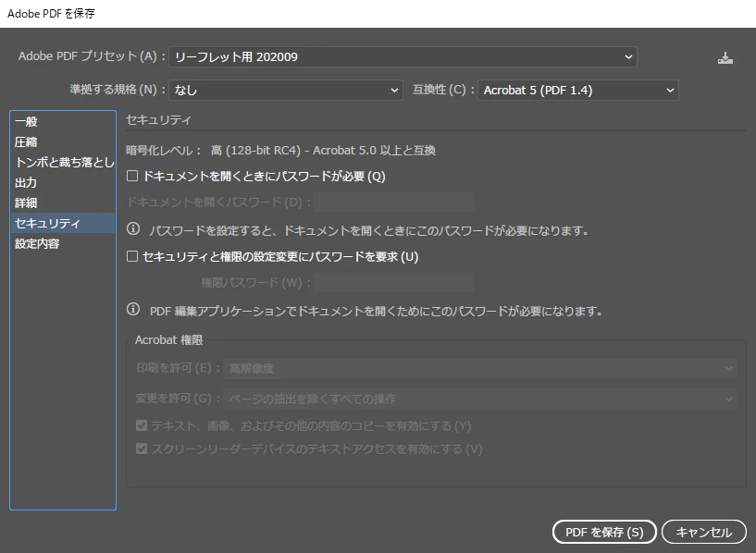Click the Acrobat 権限 group label
Image resolution: width=756 pixels, height=553 pixels.
(168, 340)
